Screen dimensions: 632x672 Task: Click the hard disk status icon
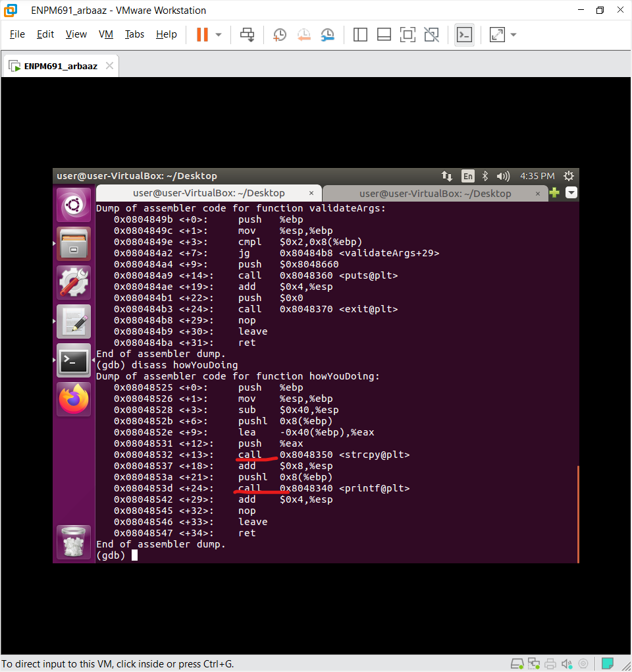pyautogui.click(x=518, y=663)
